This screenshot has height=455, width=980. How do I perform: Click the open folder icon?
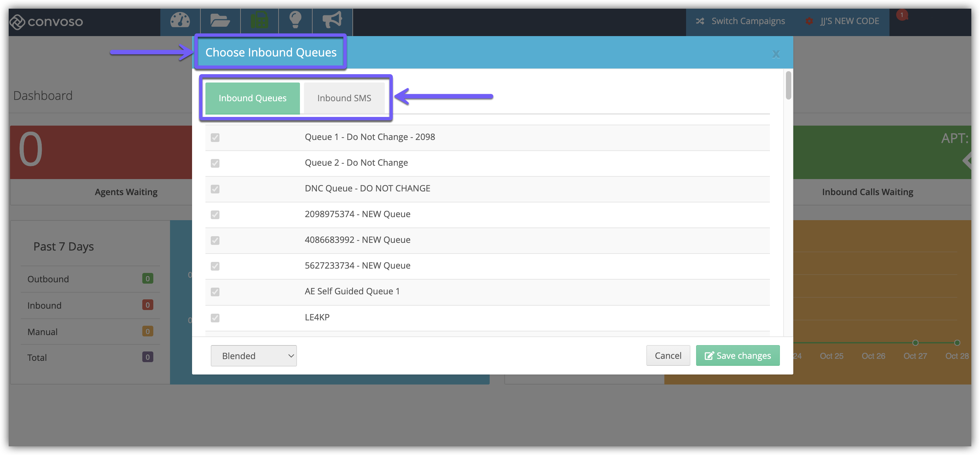tap(220, 20)
